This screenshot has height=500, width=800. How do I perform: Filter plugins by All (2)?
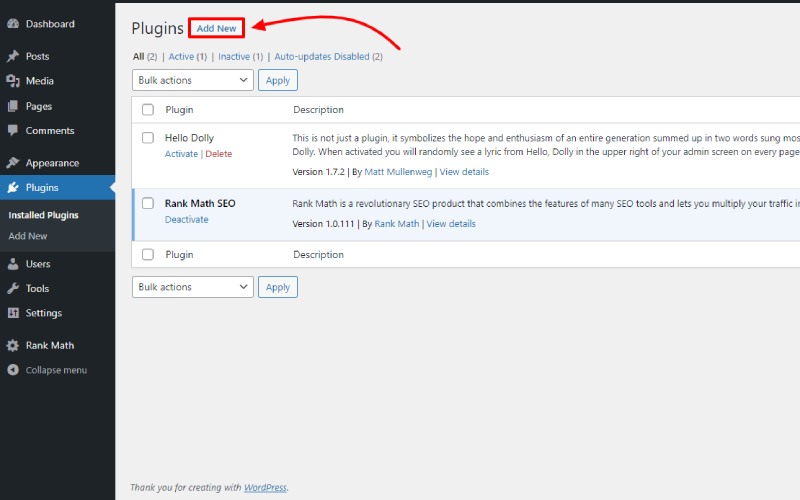coord(145,57)
